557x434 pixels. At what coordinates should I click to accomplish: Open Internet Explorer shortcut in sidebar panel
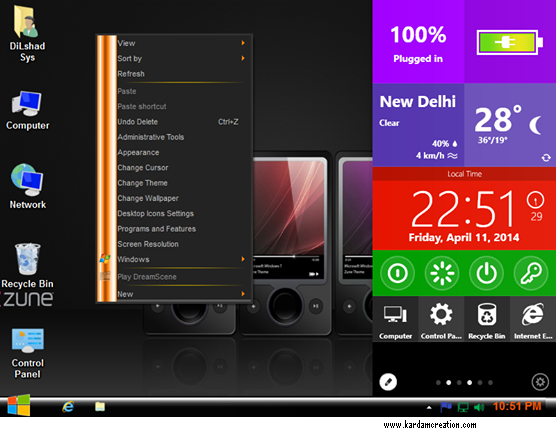pos(533,319)
